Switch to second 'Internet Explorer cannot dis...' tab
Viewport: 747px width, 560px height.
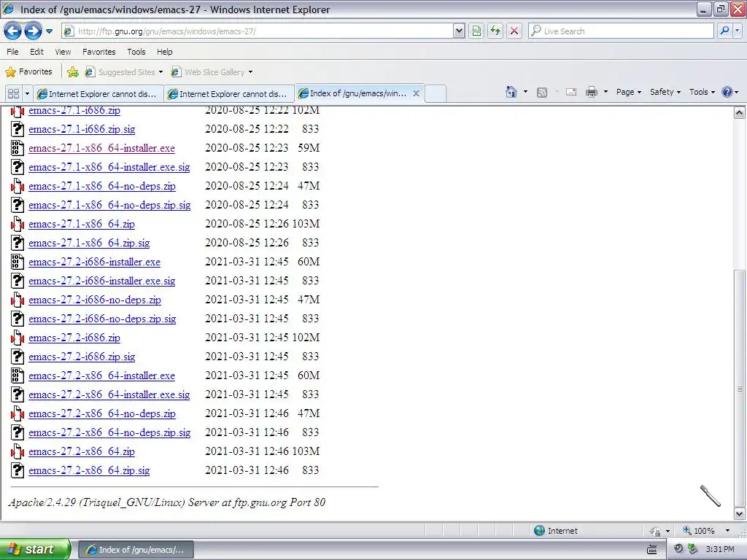[x=228, y=94]
